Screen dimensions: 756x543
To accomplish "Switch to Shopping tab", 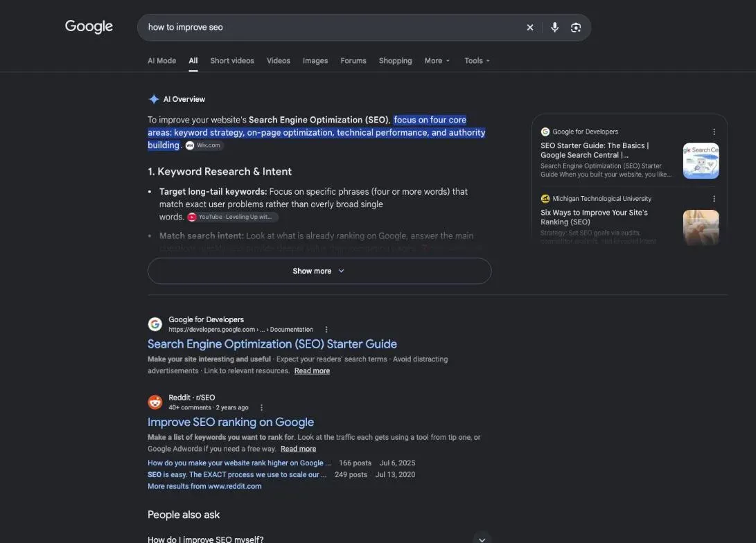I will (396, 61).
